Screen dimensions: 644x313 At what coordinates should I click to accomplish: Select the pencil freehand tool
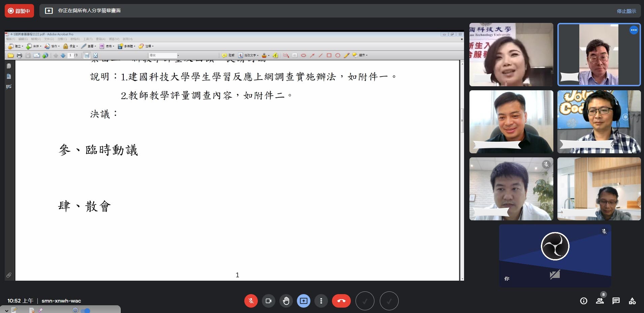pyautogui.click(x=346, y=55)
